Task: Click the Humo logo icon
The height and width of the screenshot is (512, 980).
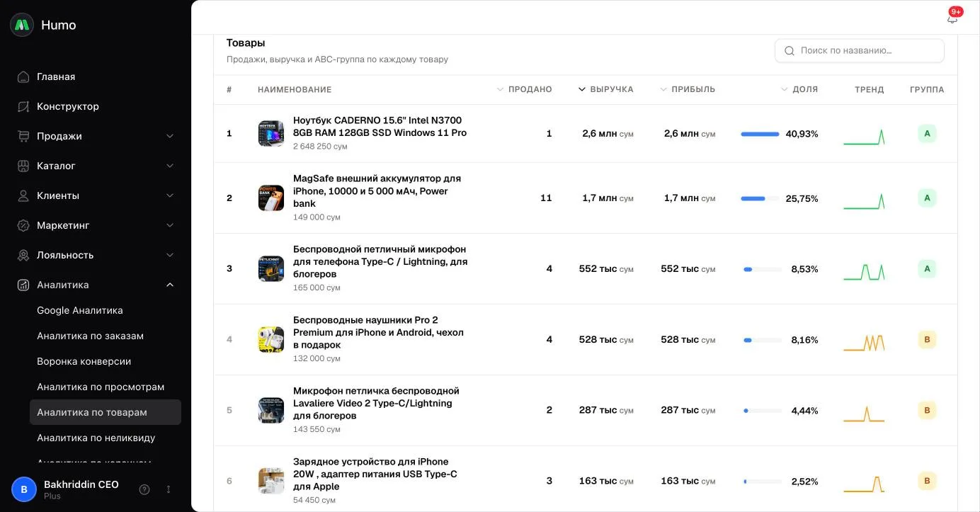Action: (22, 25)
